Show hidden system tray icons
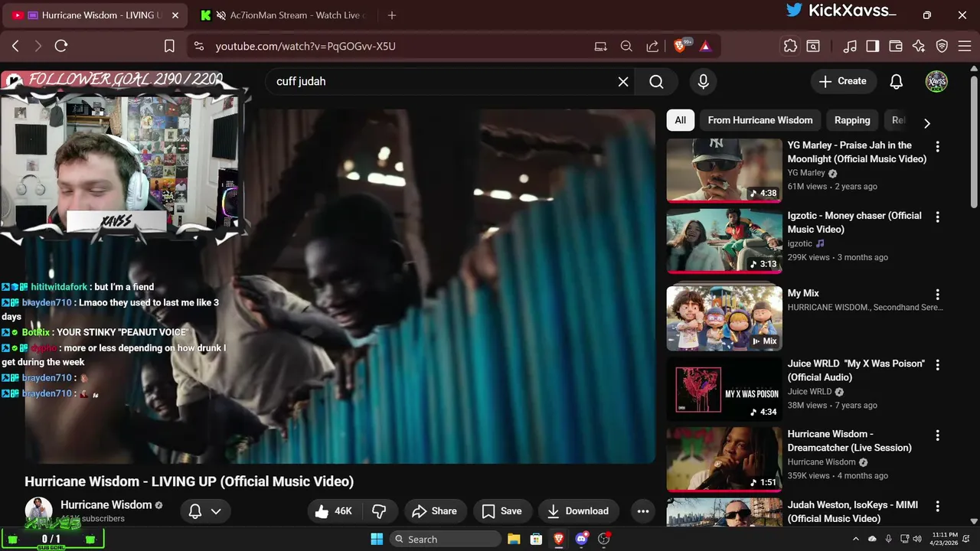Image resolution: width=980 pixels, height=551 pixels. (856, 539)
